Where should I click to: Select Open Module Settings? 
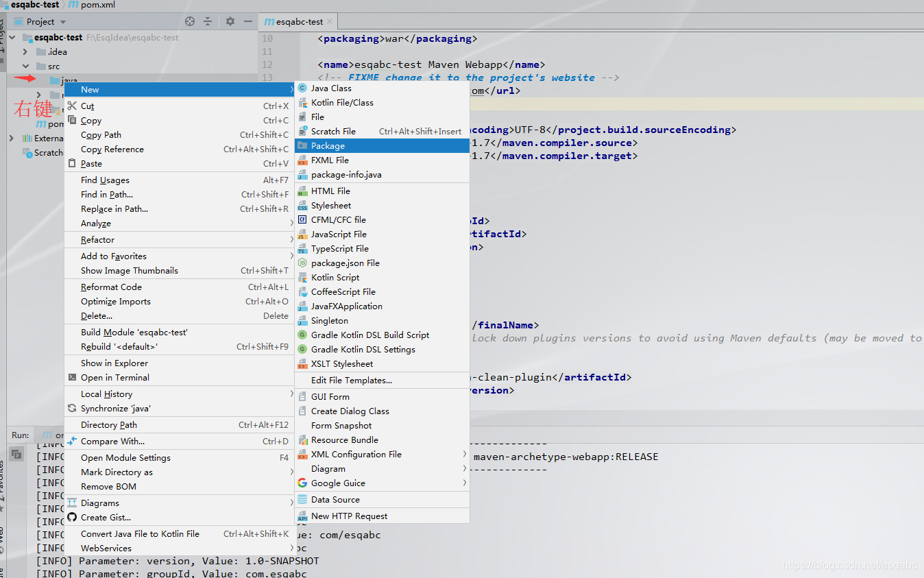click(178, 458)
